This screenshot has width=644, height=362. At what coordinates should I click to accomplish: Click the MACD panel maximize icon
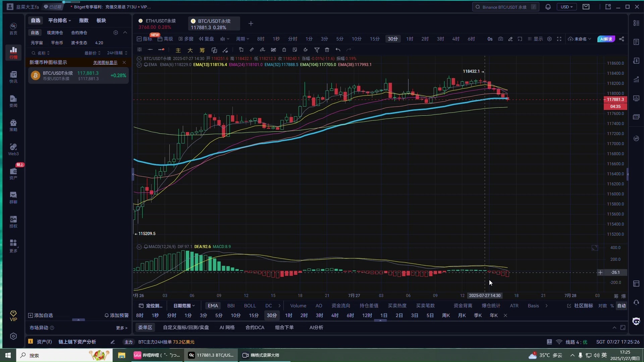tap(595, 248)
